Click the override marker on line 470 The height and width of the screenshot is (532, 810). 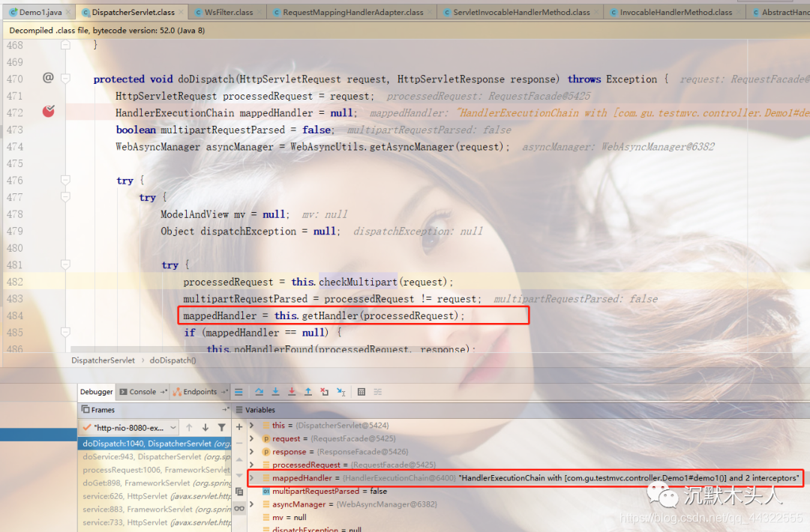click(x=48, y=78)
